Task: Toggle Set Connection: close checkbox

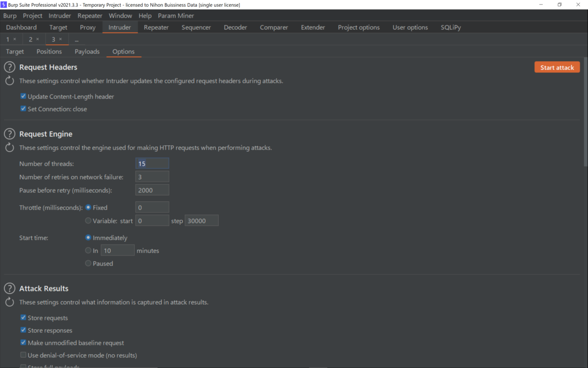Action: (23, 108)
